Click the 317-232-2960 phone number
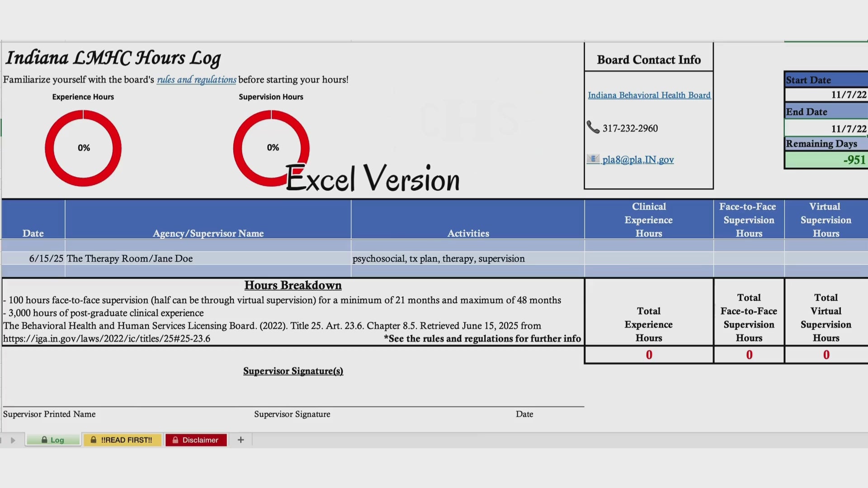The width and height of the screenshot is (868, 488). tap(630, 128)
